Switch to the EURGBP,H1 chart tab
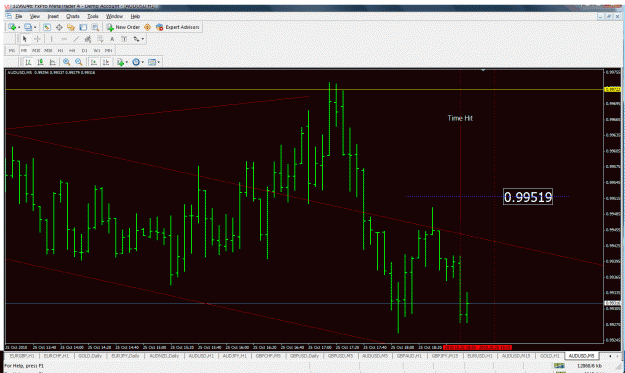 [22, 355]
